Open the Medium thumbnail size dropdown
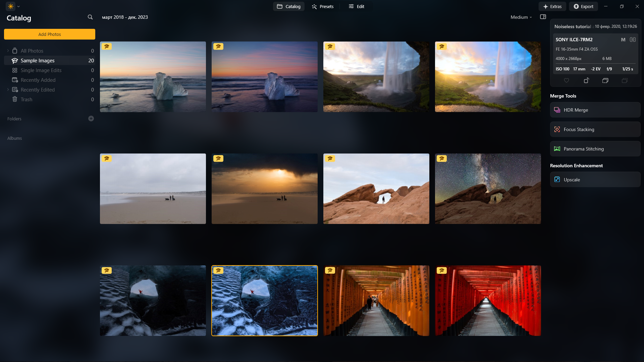 521,17
